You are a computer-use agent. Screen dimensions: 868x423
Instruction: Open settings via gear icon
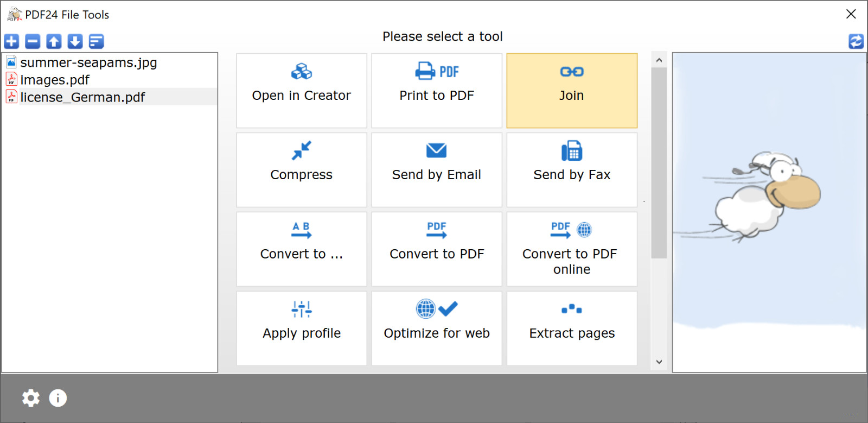click(31, 398)
